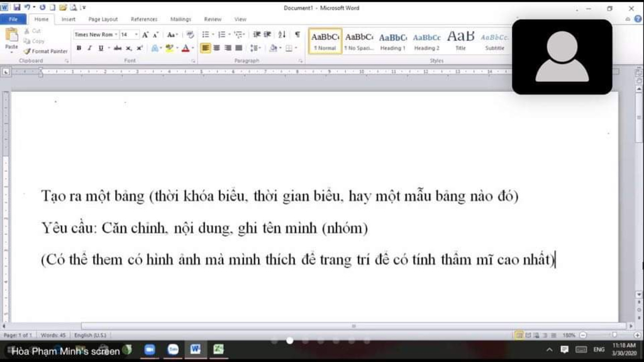The image size is (644, 362).
Task: Click the Copy command
Action: click(34, 41)
